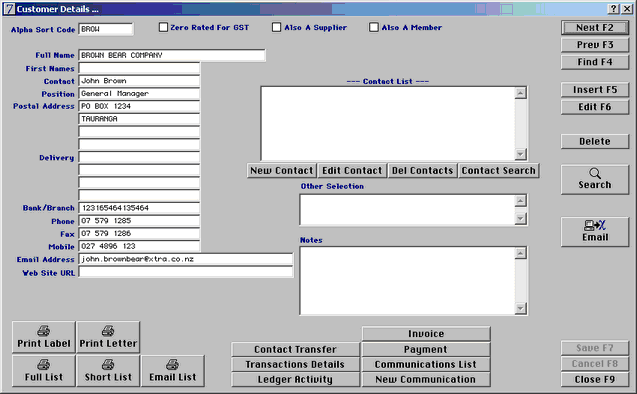Click the Fax number field
The width and height of the screenshot is (637, 394).
point(139,233)
